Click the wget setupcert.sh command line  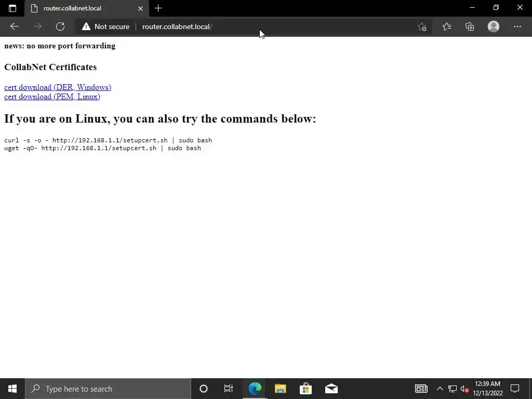coord(102,148)
